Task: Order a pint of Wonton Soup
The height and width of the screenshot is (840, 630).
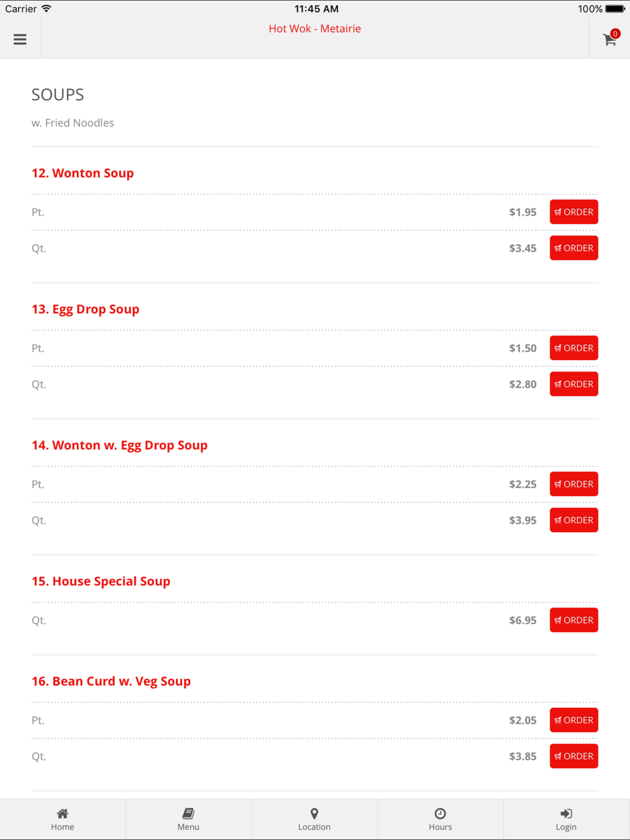Action: click(x=573, y=212)
